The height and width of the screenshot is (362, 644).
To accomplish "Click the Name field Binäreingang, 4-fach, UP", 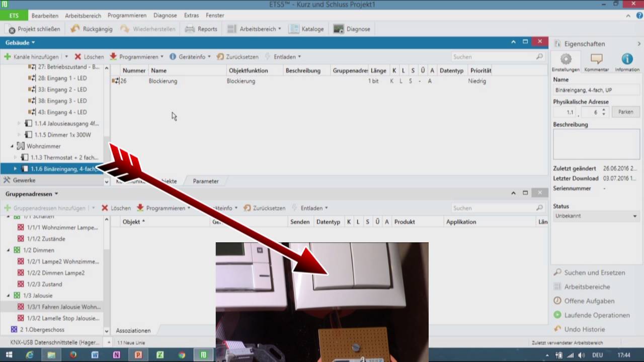I will 597,90.
